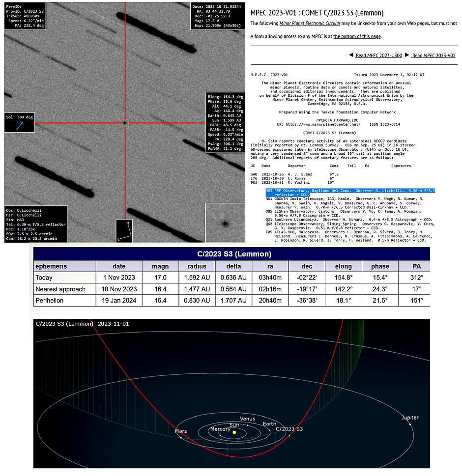The height and width of the screenshot is (476, 462).
Task: Click the 'Elong: 154.3 deg' info line
Action: pos(226,97)
